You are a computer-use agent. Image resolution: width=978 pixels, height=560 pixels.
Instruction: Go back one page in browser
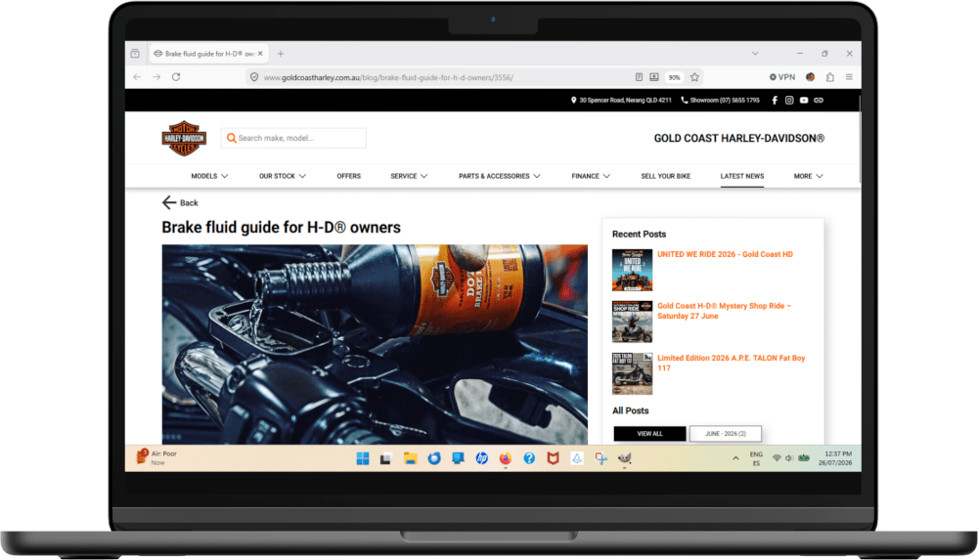[x=137, y=77]
